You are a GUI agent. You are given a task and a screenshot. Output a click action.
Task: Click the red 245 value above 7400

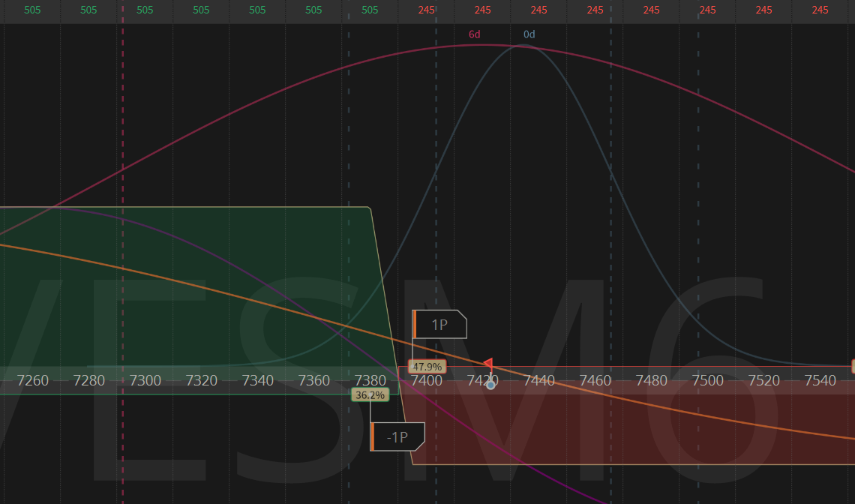pos(427,10)
